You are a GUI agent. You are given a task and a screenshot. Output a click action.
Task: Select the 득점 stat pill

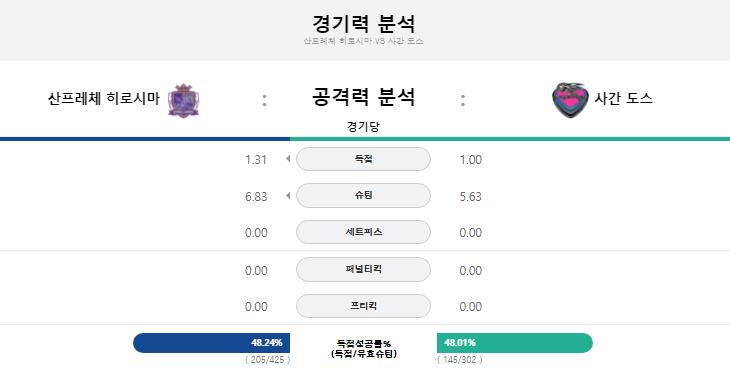pos(363,159)
